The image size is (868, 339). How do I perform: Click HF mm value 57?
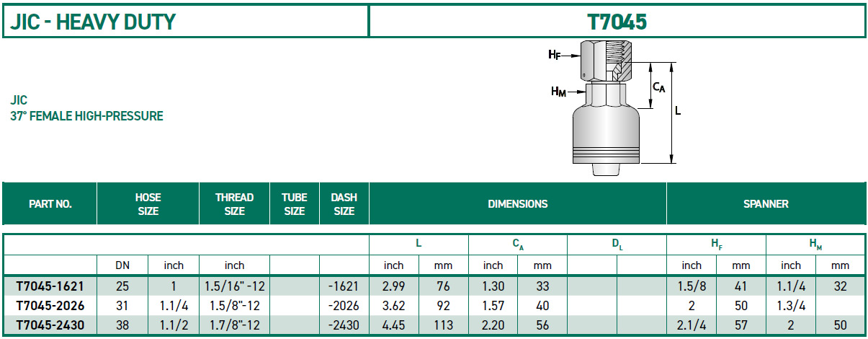(x=741, y=325)
